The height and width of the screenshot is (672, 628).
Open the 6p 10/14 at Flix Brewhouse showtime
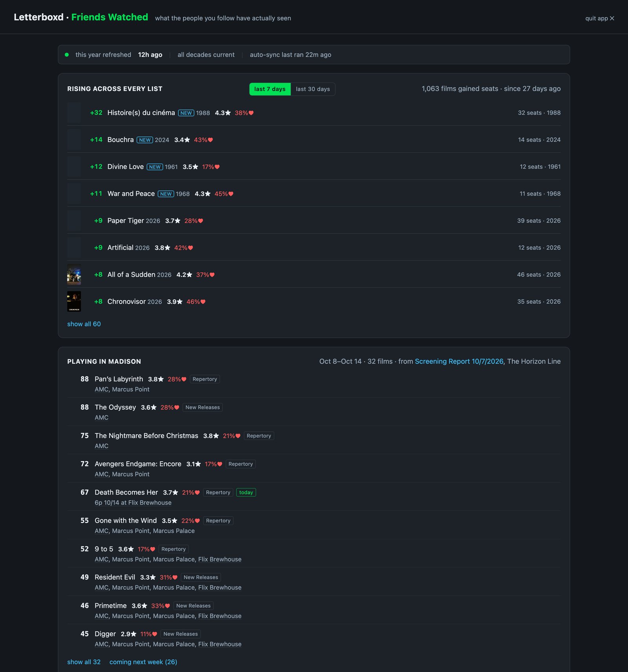pyautogui.click(x=133, y=502)
